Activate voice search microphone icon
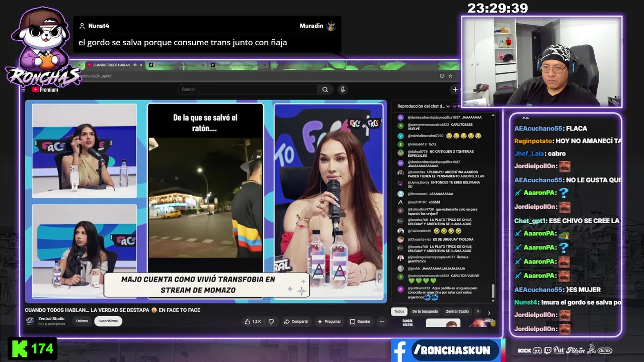The height and width of the screenshot is (362, 644). point(343,89)
